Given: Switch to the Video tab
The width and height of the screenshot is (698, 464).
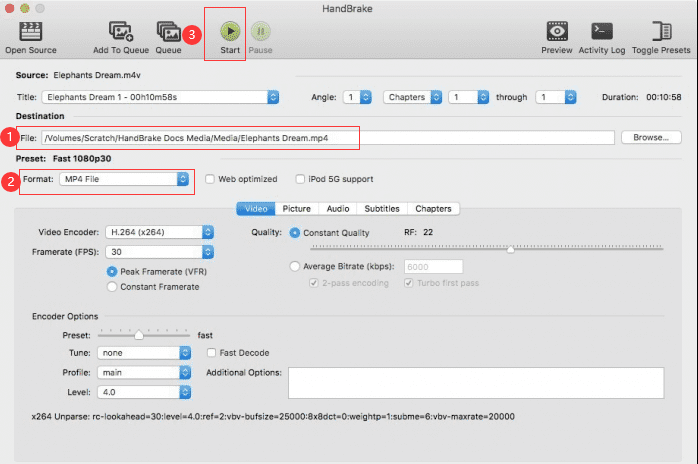Looking at the screenshot, I should pyautogui.click(x=256, y=209).
